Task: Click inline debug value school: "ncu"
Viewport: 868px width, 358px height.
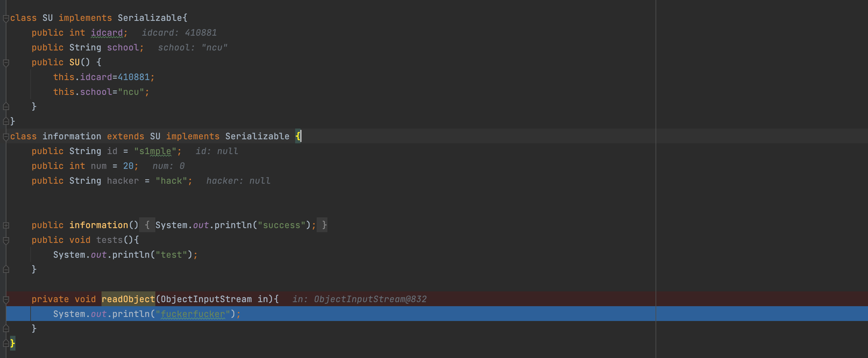Action: click(192, 47)
